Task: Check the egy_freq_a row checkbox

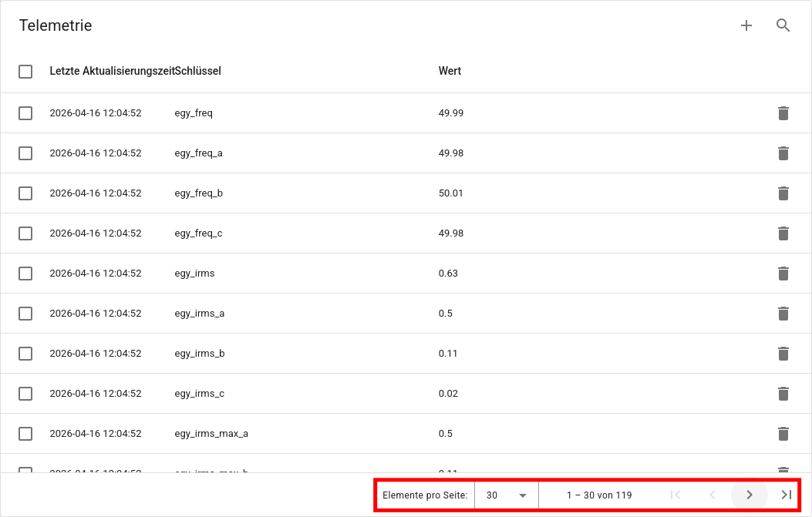Action: click(25, 153)
